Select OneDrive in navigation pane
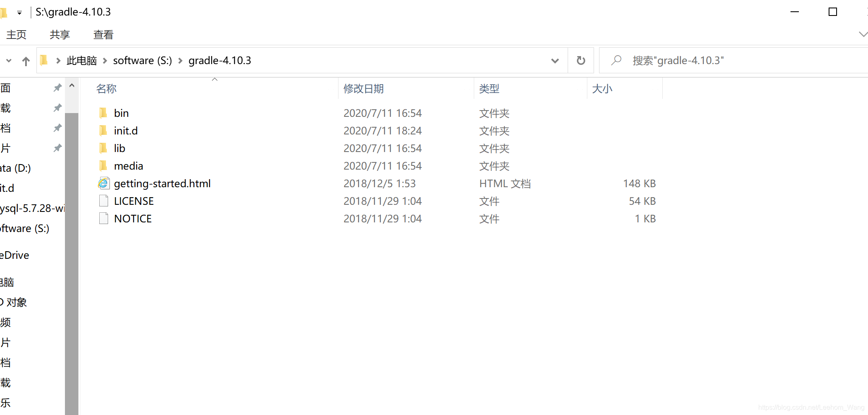Image resolution: width=868 pixels, height=415 pixels. tap(15, 255)
